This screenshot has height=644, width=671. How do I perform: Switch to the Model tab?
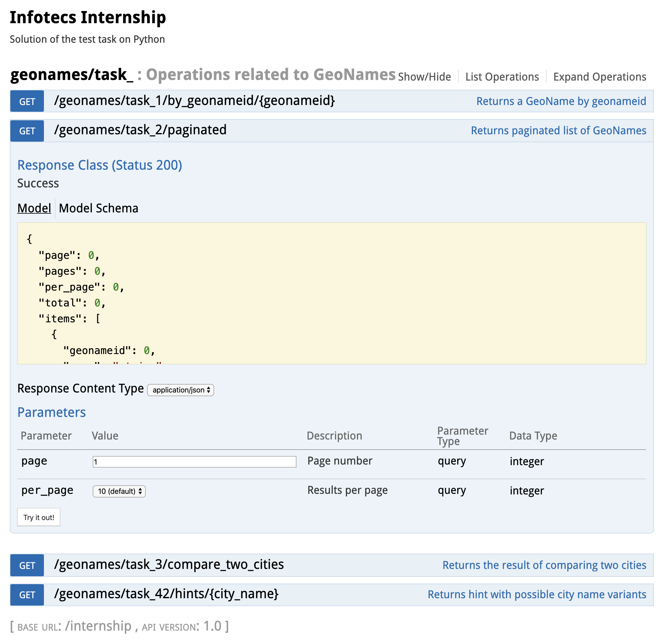pos(34,208)
